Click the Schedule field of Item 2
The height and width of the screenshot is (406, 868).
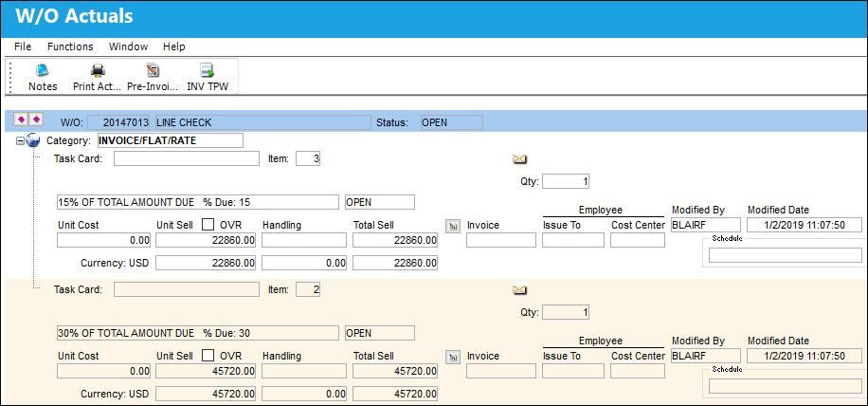[785, 386]
